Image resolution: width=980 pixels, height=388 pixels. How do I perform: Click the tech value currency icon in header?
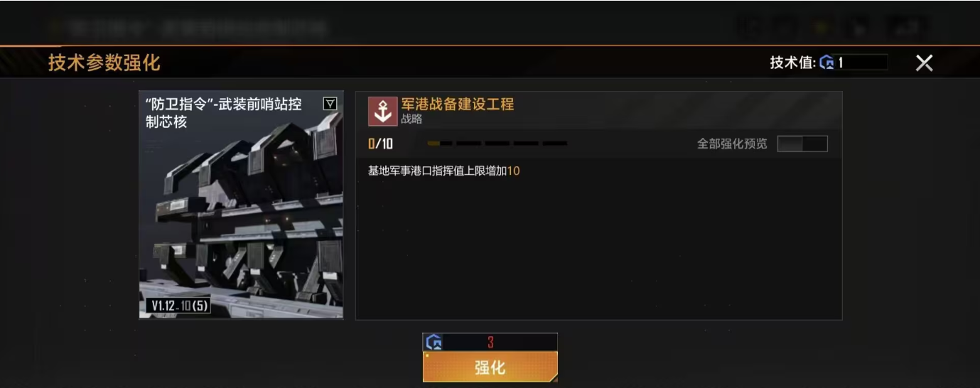click(x=827, y=63)
